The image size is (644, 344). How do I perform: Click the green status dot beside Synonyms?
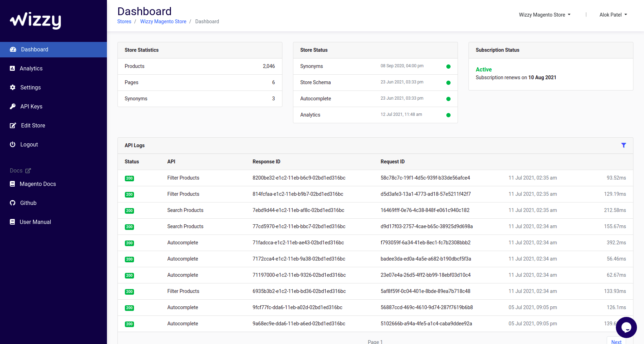448,66
